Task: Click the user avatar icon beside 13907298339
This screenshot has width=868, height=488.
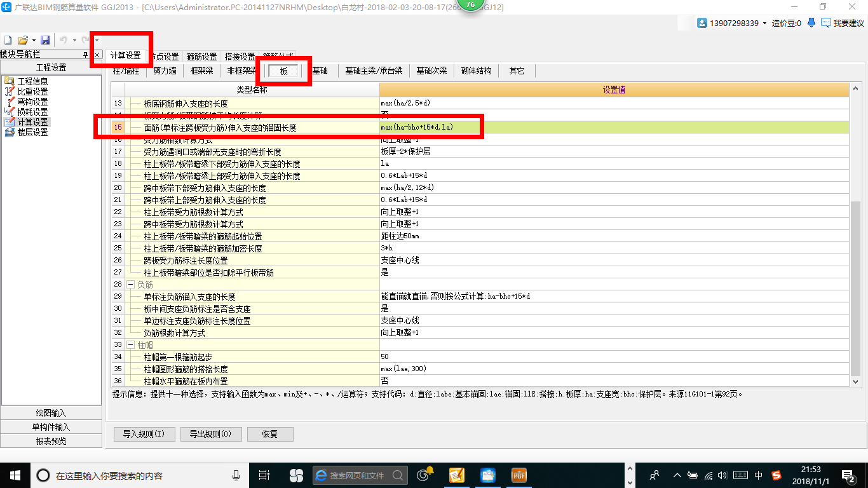Action: 702,23
